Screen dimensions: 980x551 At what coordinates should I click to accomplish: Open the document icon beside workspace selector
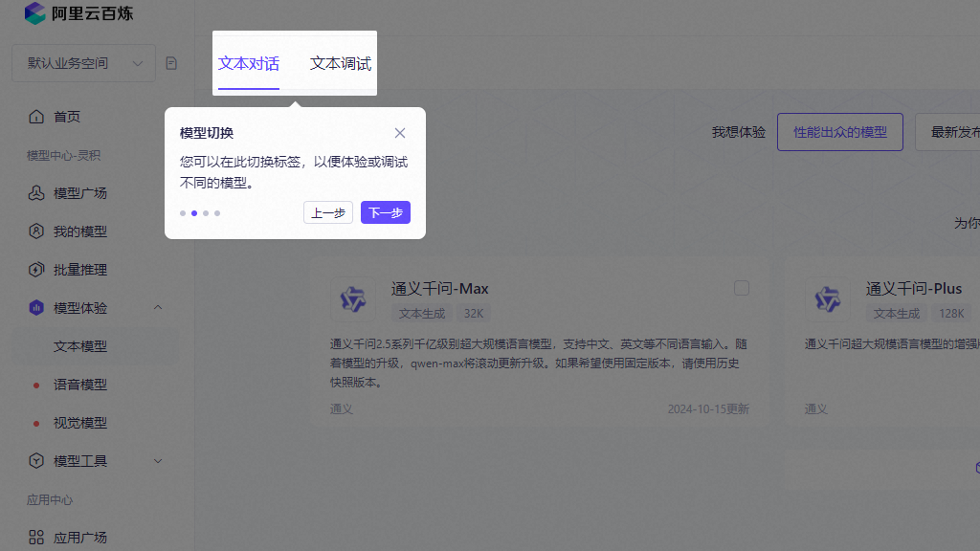point(171,63)
